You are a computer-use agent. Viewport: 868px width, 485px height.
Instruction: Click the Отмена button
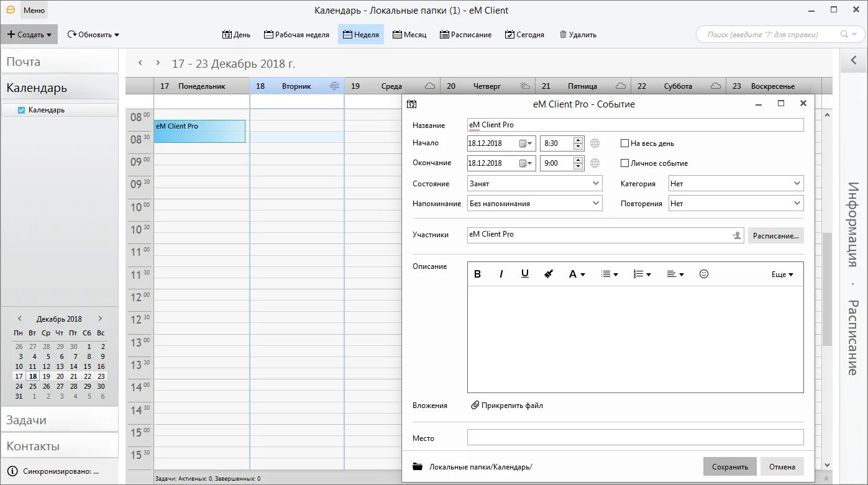(782, 467)
